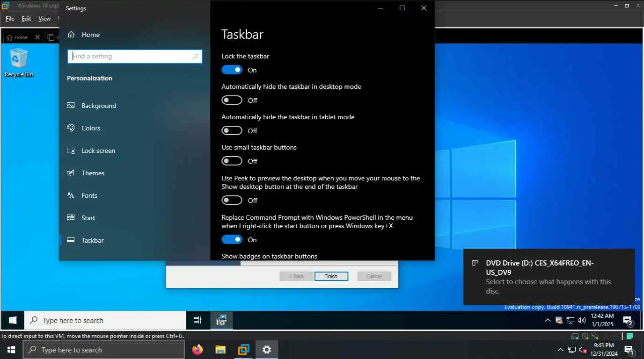The width and height of the screenshot is (644, 359).
Task: Open DVD Drive (D:) autoplay notification
Action: 549,277
